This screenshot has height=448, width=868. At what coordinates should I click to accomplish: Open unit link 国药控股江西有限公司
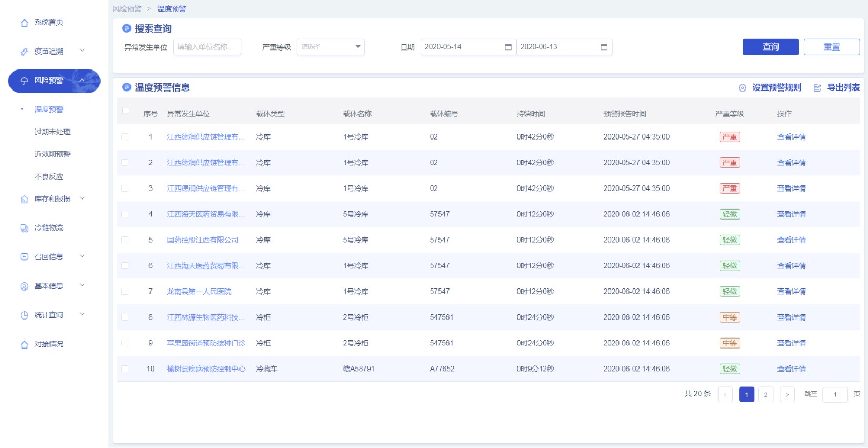click(203, 240)
